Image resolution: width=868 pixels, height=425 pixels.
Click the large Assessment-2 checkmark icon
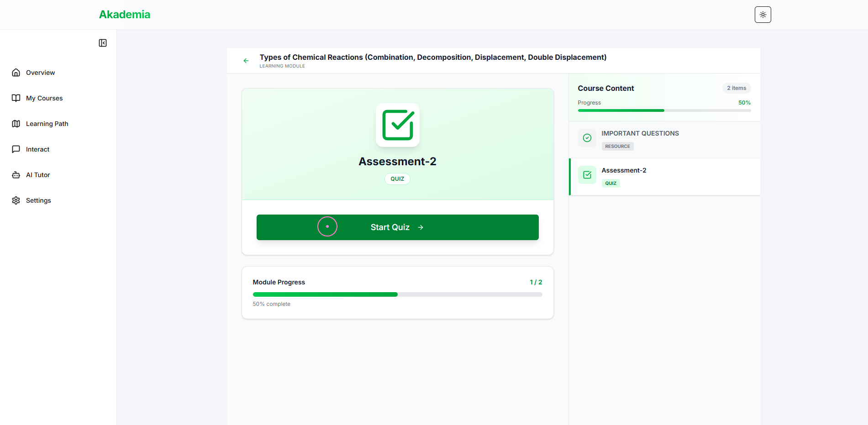397,125
